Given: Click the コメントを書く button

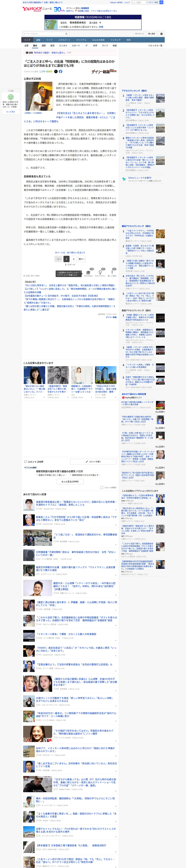Looking at the screenshot, I should pos(93,462).
